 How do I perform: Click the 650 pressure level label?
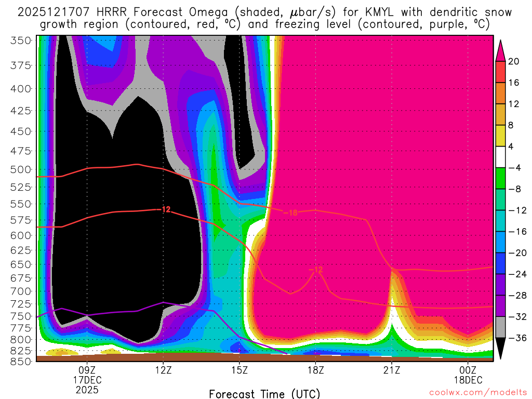(21, 264)
